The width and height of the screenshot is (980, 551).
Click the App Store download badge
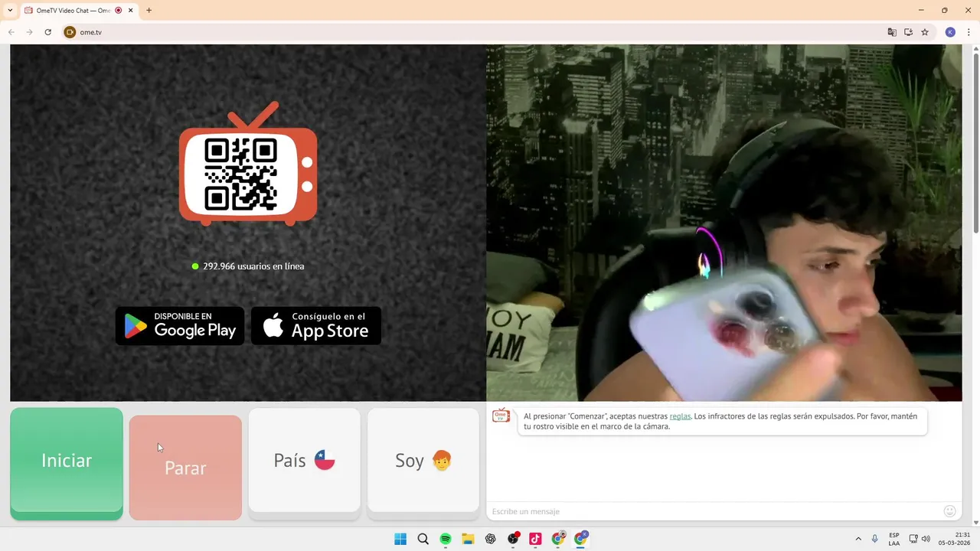pyautogui.click(x=316, y=326)
